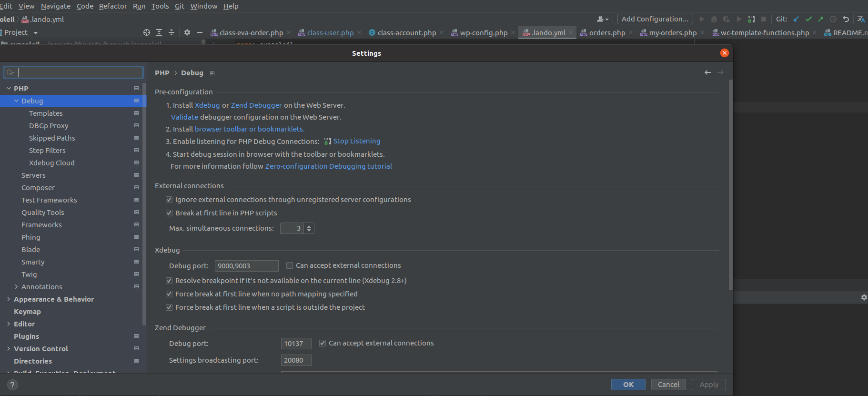
Task: Expand the Editor settings node
Action: [9, 324]
